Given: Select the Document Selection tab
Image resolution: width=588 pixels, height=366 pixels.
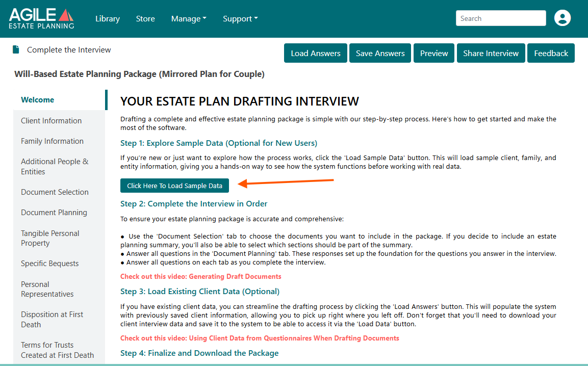Looking at the screenshot, I should tap(59, 192).
